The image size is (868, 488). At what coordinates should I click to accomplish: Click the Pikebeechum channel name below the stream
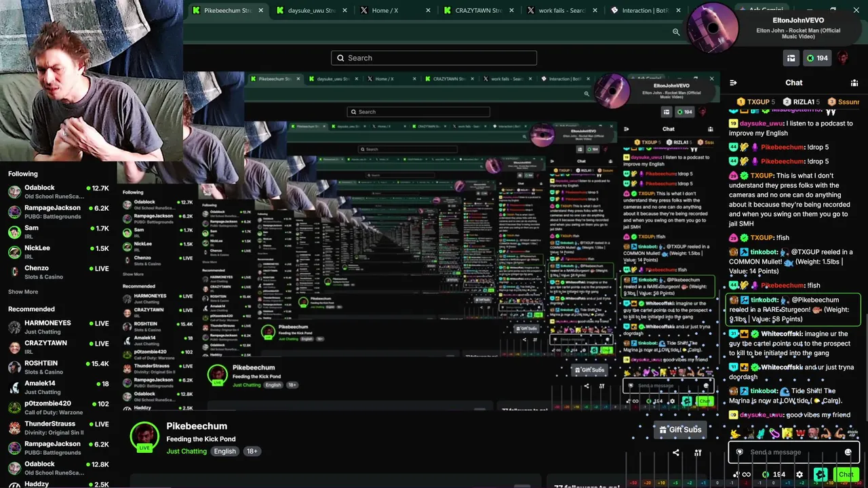pos(197,426)
